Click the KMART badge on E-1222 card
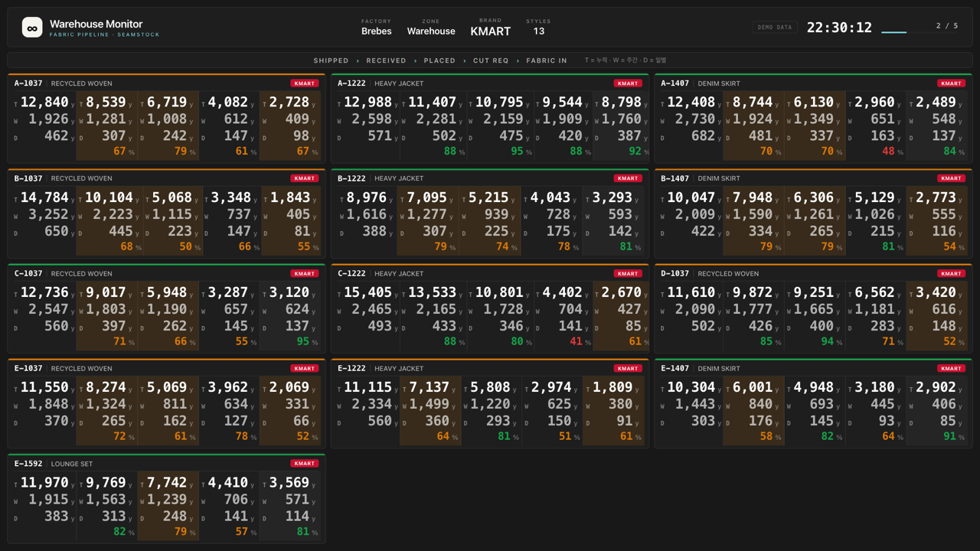 [x=628, y=369]
